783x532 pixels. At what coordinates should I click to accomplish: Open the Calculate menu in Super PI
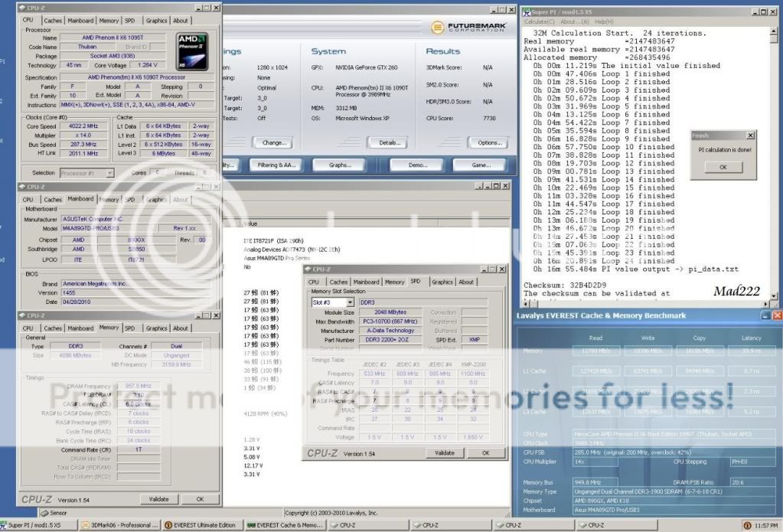[x=534, y=21]
